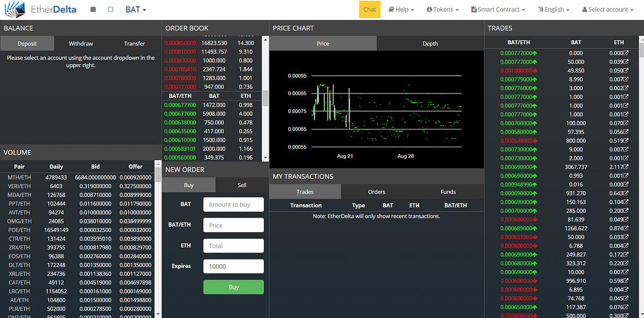Click the info icon next to Tokens
644x318 pixels.
tap(429, 9)
